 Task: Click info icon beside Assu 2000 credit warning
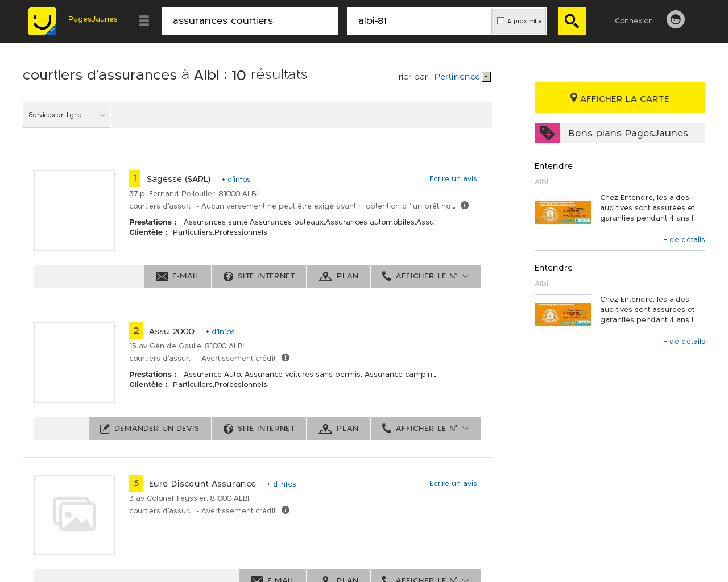286,357
